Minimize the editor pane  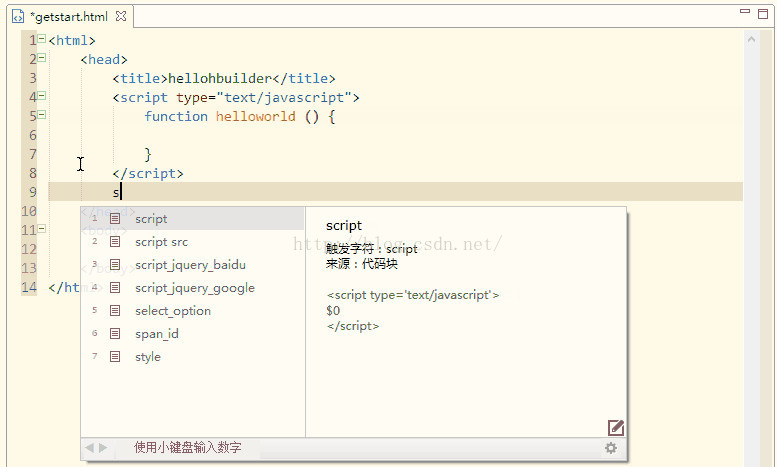[x=745, y=11]
